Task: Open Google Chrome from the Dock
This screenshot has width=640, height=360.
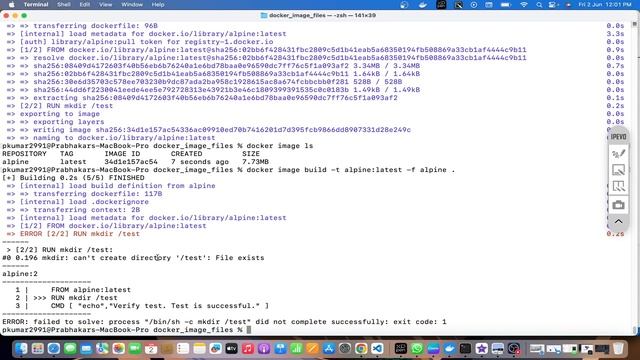Action: pyautogui.click(x=361, y=349)
